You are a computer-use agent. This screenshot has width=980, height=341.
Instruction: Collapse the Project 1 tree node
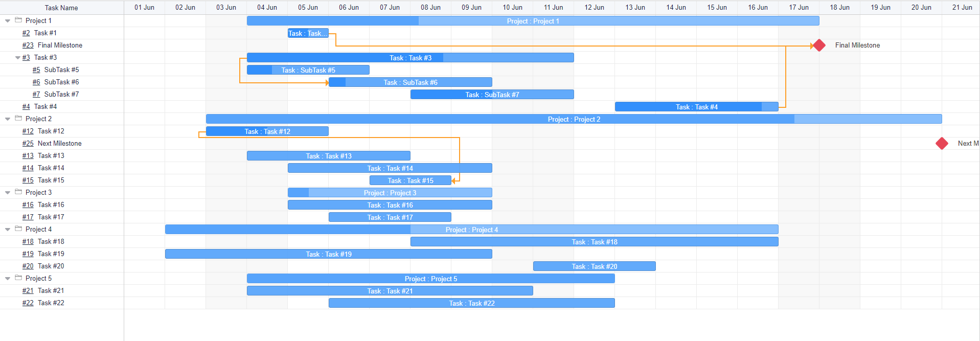pos(8,21)
